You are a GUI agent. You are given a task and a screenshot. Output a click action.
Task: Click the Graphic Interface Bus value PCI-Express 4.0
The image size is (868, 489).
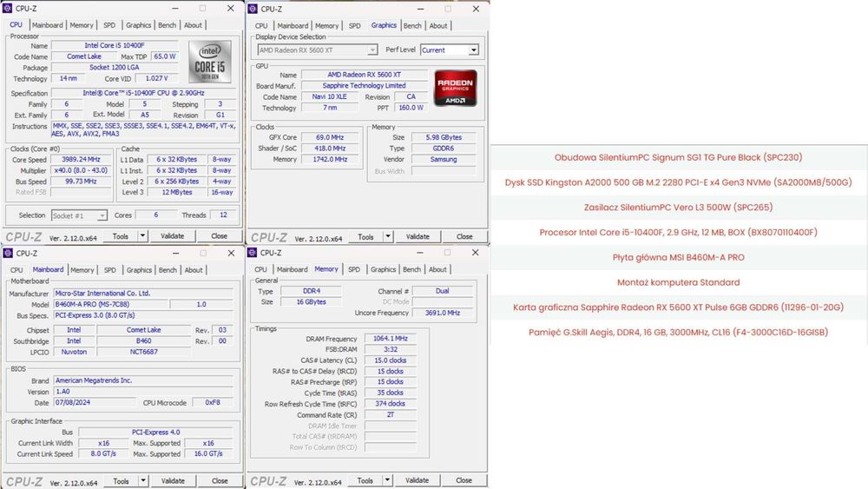(x=155, y=432)
